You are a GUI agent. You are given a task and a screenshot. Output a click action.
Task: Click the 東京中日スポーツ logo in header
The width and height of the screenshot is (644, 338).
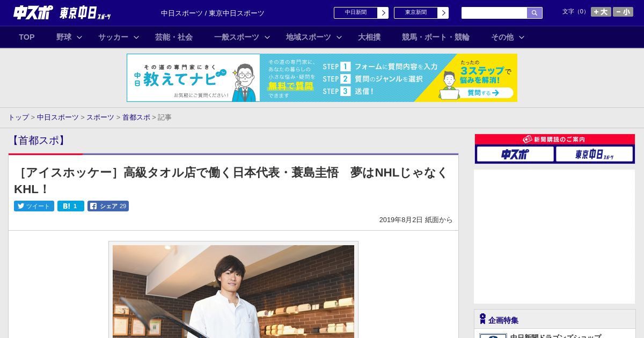[85, 13]
